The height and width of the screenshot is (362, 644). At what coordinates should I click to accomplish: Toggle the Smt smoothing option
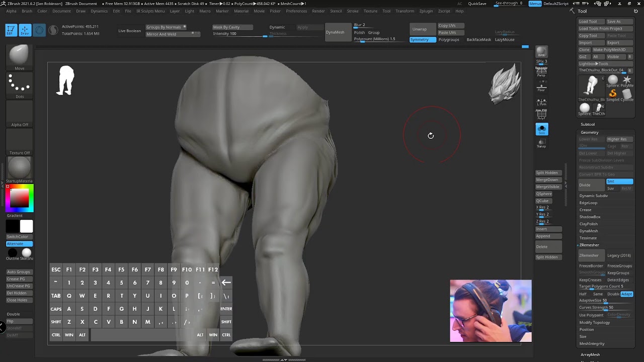coord(619,182)
